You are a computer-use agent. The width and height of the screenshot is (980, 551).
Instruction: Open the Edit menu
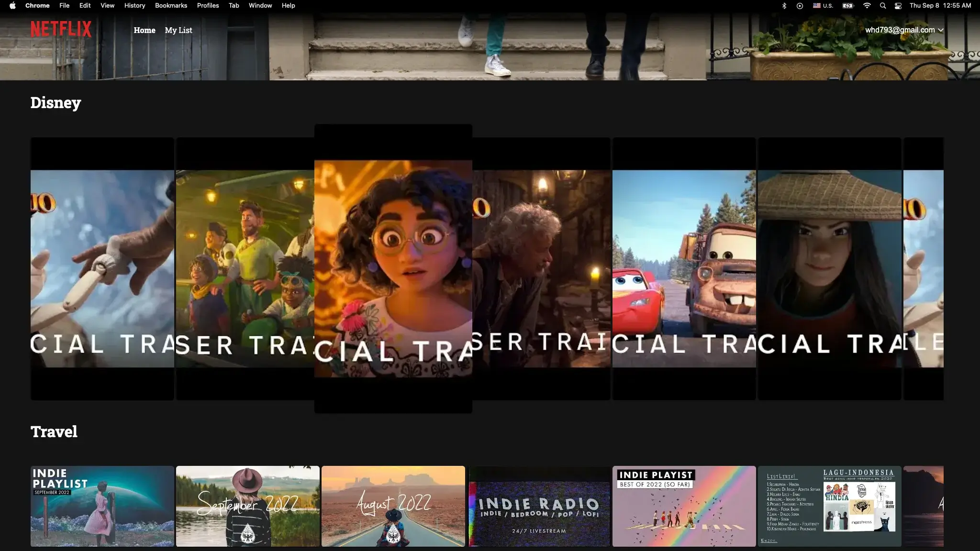[85, 6]
